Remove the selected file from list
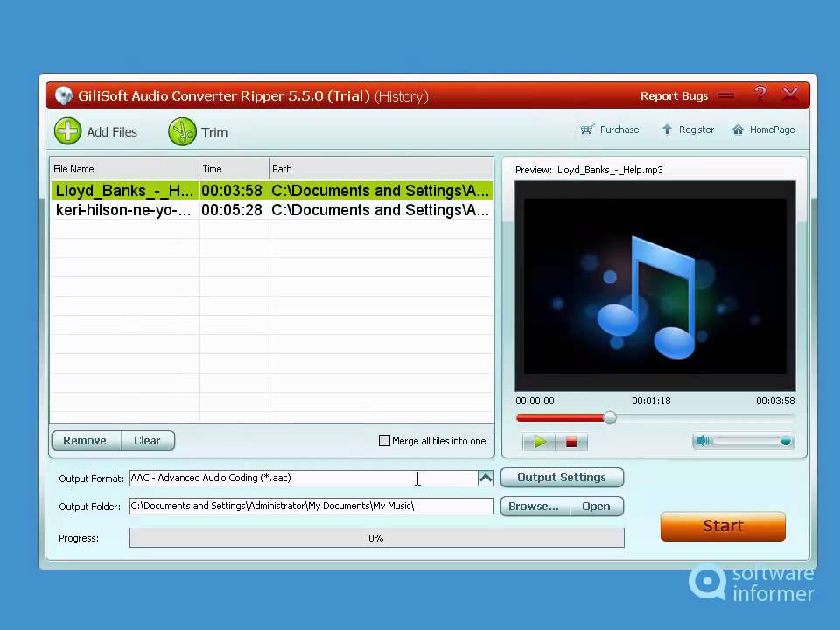This screenshot has height=630, width=840. (x=85, y=440)
